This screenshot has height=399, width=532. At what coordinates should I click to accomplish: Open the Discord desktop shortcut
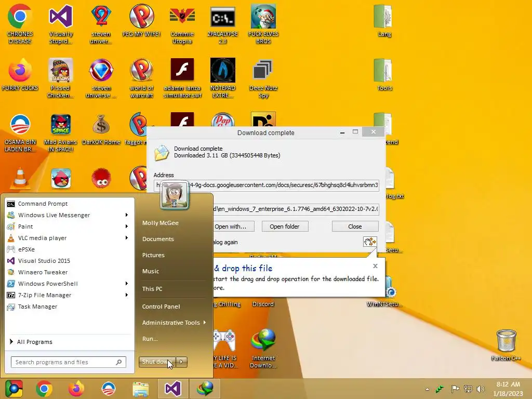[263, 304]
